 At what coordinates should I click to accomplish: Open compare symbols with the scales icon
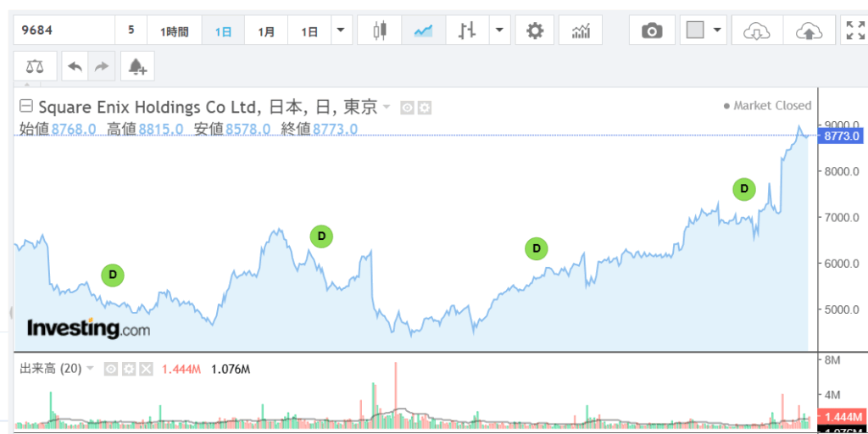click(35, 66)
